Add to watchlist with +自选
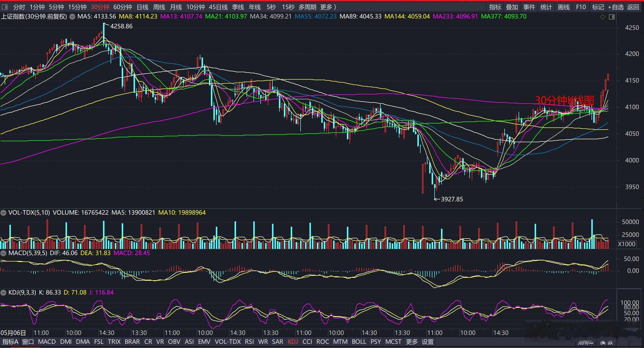Viewport: 644px width, 348px height. pos(616,7)
